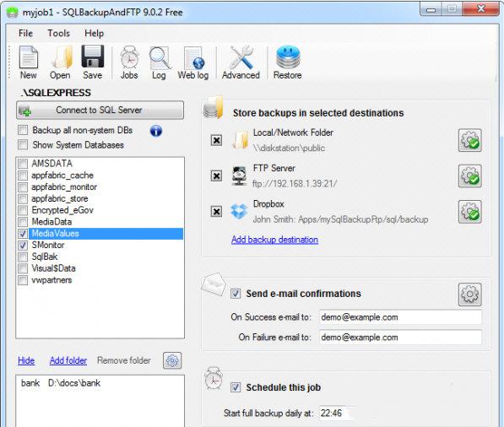504x427 pixels.
Task: Click the blue info icon beside Backup all
Action: coord(156,131)
